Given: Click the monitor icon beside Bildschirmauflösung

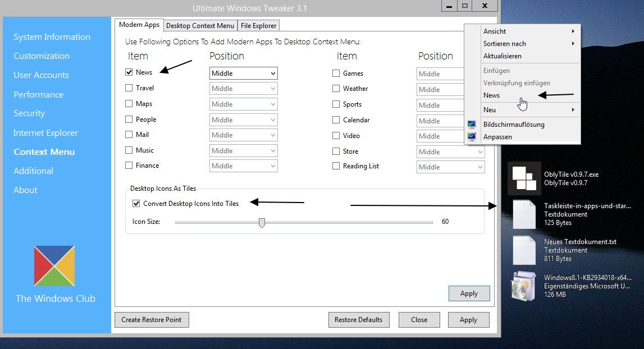Looking at the screenshot, I should (x=472, y=125).
